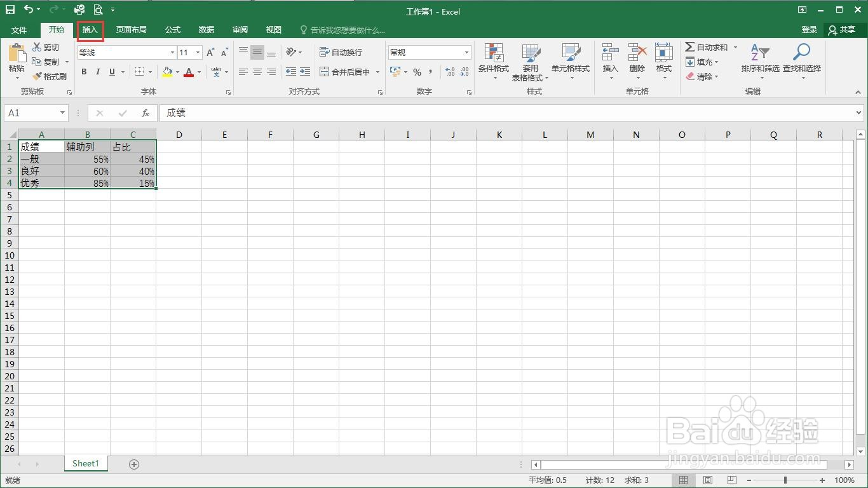This screenshot has height=488, width=868.
Task: Open the 格式 cells menu
Action: pyautogui.click(x=663, y=62)
